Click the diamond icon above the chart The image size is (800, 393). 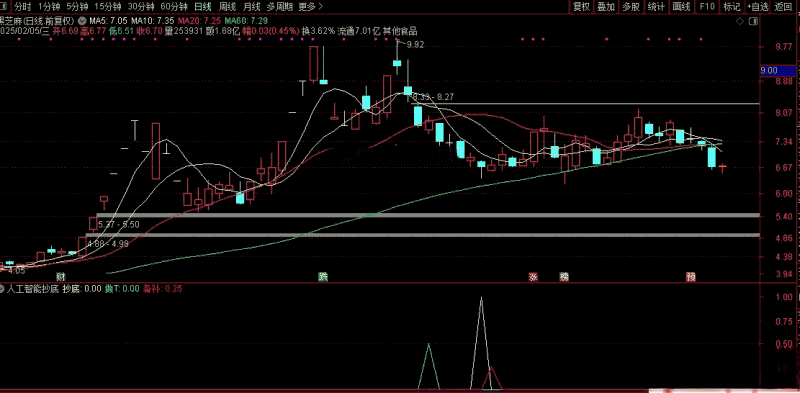pyautogui.click(x=740, y=21)
